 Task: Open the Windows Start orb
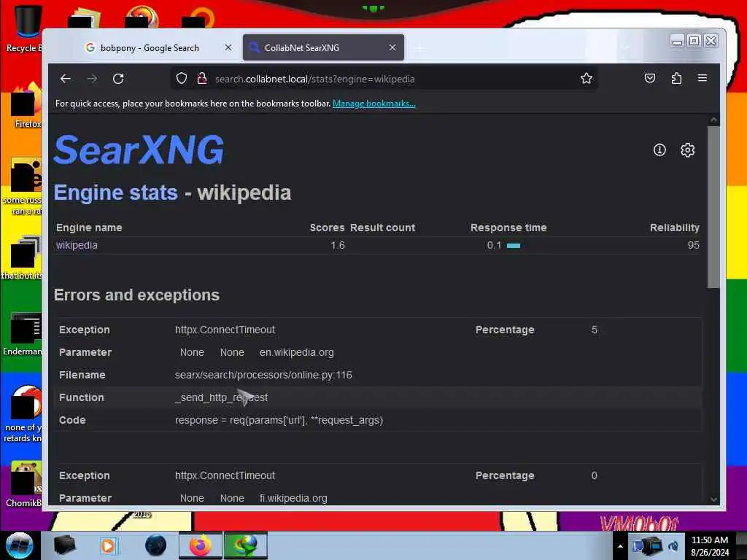coord(20,545)
